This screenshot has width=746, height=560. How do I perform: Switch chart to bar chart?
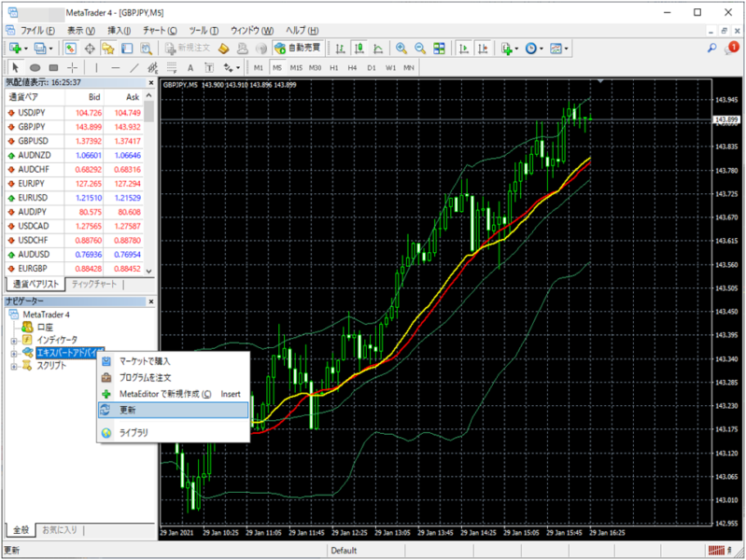point(340,49)
